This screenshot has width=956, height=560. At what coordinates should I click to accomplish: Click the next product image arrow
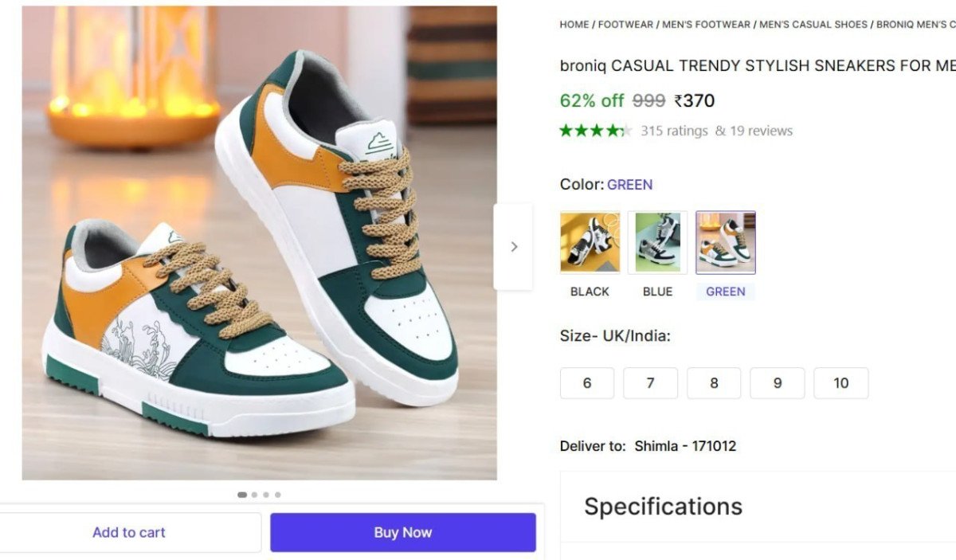(514, 247)
